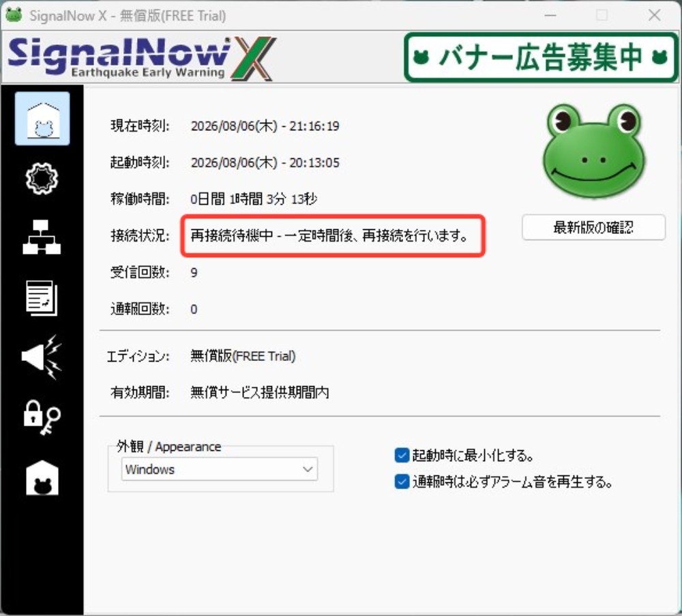This screenshot has height=616, width=682.
Task: Click the 通報回数 value 0
Action: pos(194,309)
